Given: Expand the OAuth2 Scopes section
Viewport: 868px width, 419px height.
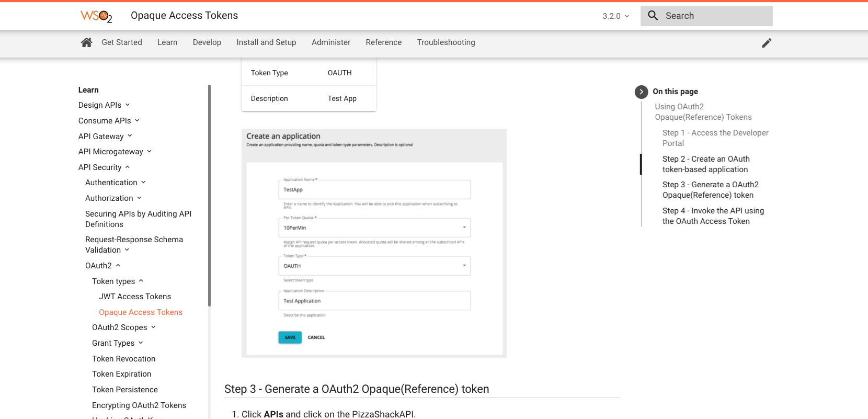Looking at the screenshot, I should (124, 327).
